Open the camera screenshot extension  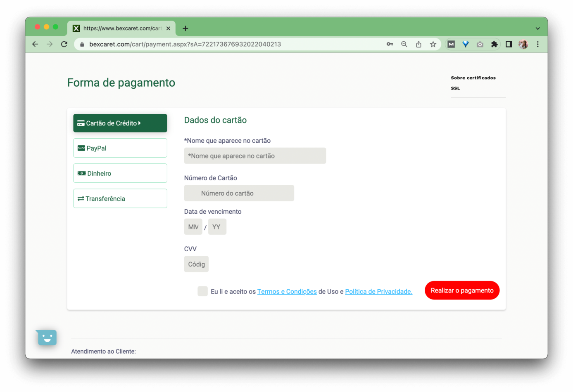click(480, 44)
